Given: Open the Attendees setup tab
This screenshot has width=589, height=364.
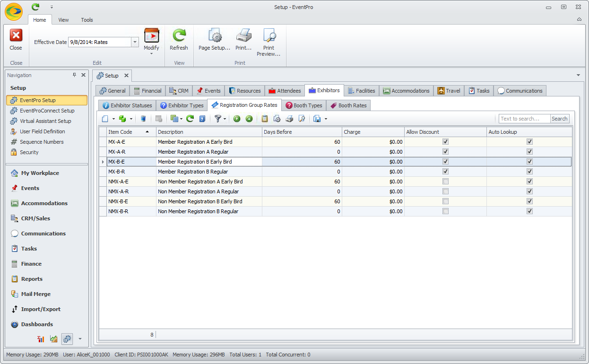Looking at the screenshot, I should pyautogui.click(x=284, y=91).
